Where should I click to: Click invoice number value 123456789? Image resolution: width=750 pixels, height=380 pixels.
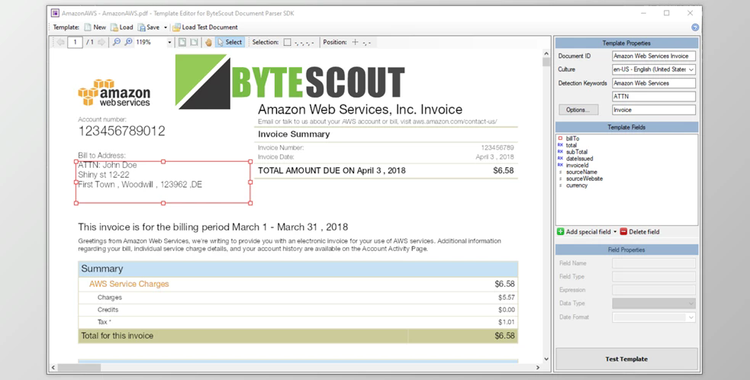(497, 147)
